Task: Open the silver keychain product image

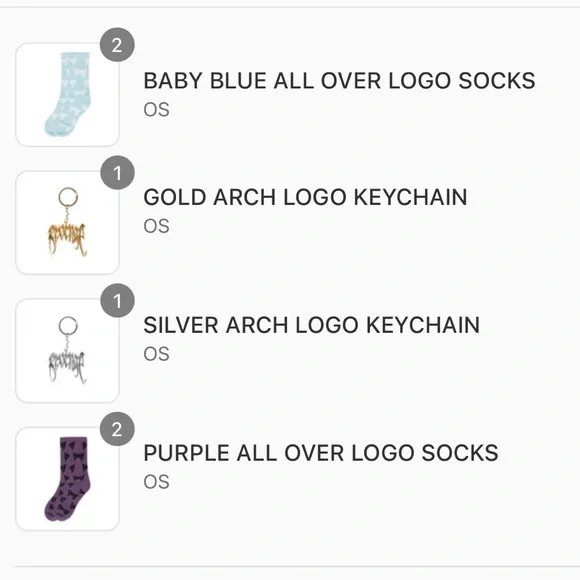Action: [x=67, y=351]
